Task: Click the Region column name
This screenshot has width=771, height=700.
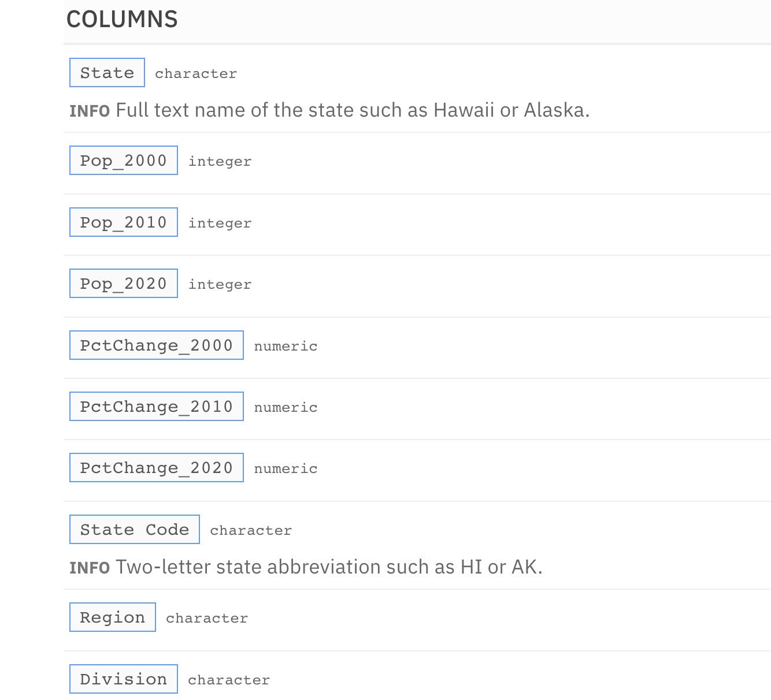Action: [113, 617]
